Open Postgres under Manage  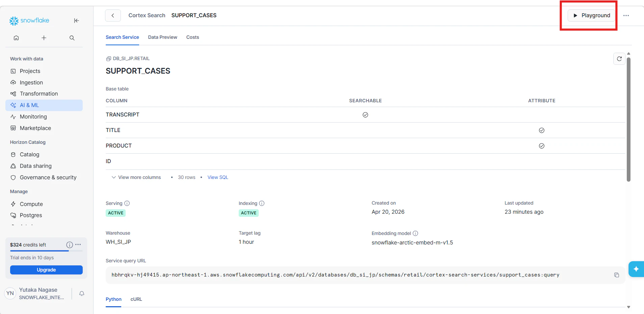click(x=44, y=215)
